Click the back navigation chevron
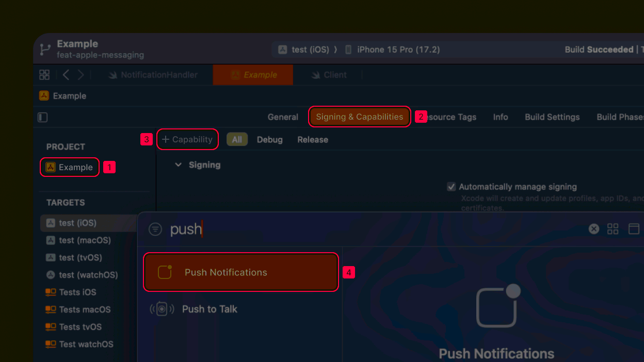Image resolution: width=644 pixels, height=362 pixels. pos(66,74)
